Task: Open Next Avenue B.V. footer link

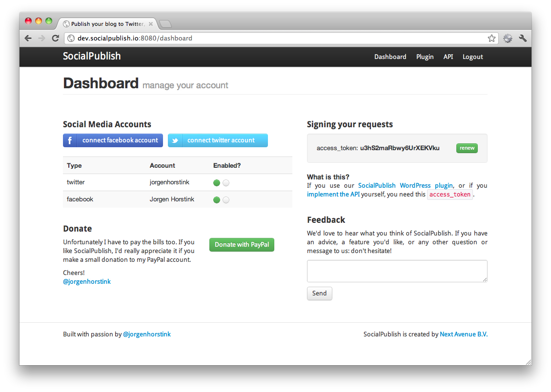Action: pyautogui.click(x=464, y=334)
